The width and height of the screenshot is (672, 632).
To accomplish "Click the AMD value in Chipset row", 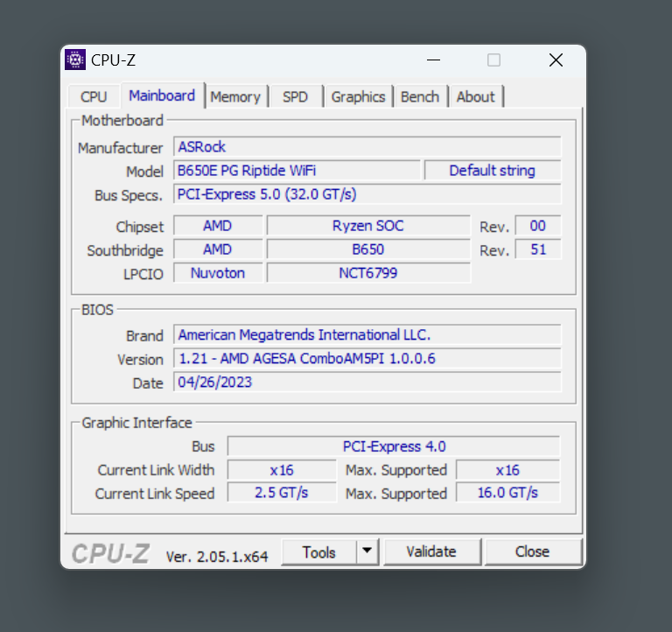I will point(218,226).
